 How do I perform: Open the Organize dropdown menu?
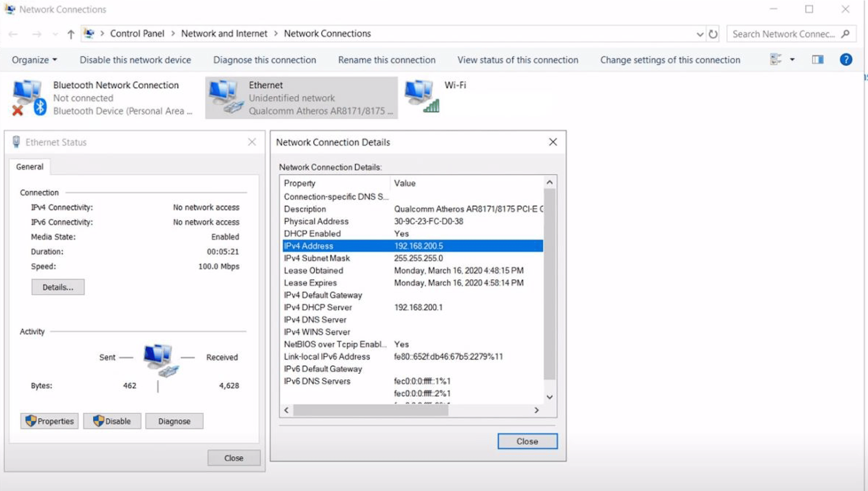[34, 60]
